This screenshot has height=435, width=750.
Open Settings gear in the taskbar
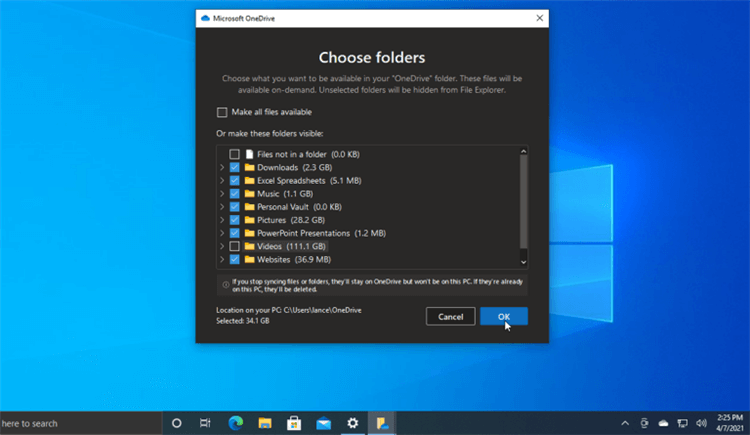(x=352, y=422)
